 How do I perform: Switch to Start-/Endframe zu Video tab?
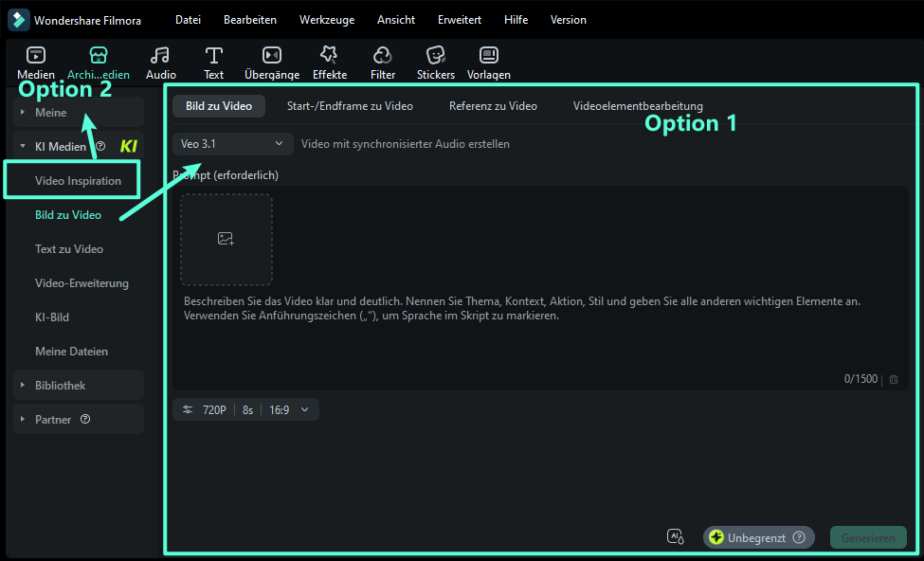[350, 106]
